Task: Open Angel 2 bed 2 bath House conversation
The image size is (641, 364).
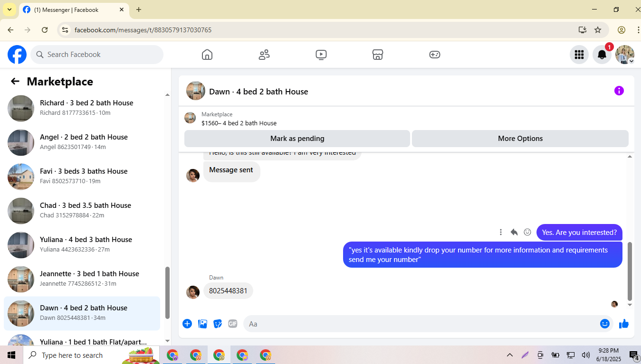Action: point(82,142)
